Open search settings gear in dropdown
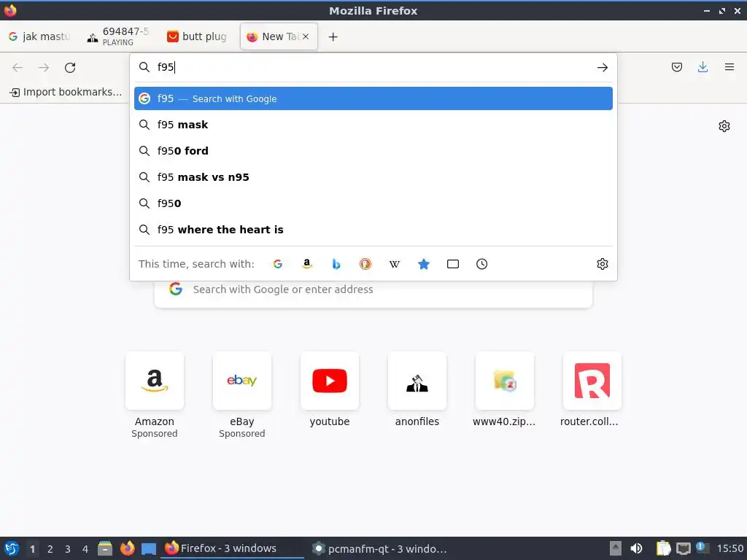Viewport: 747px width, 560px height. coord(602,264)
